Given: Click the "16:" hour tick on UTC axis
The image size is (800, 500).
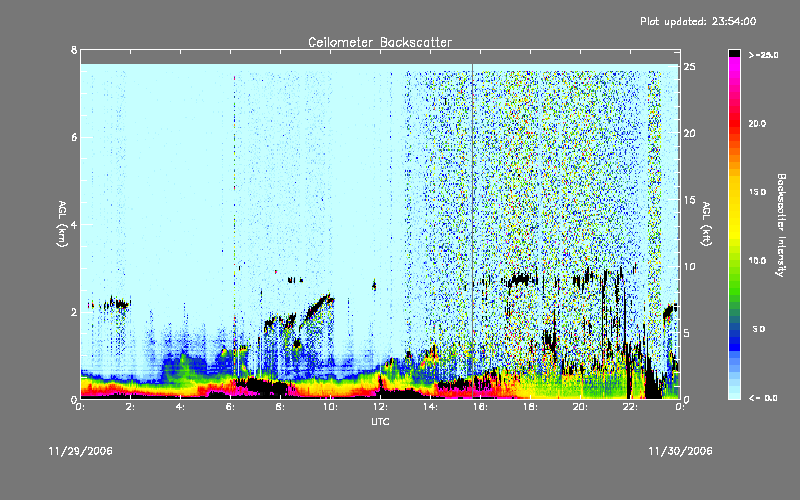Looking at the screenshot, I should pos(480,407).
